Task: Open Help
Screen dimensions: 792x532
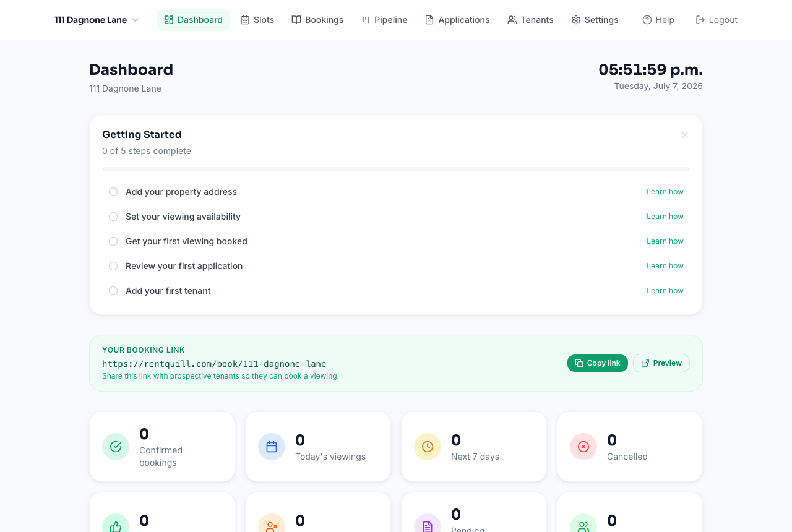Action: click(658, 20)
